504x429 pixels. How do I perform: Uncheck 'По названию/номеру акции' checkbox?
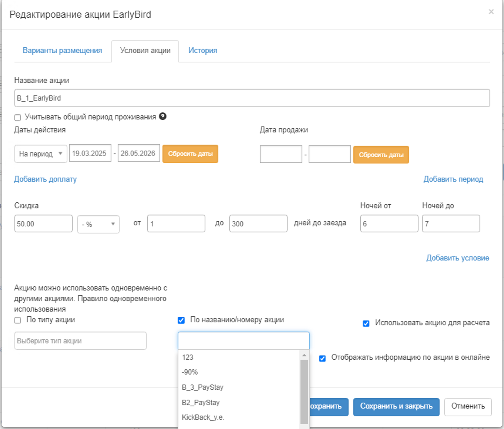click(x=181, y=320)
